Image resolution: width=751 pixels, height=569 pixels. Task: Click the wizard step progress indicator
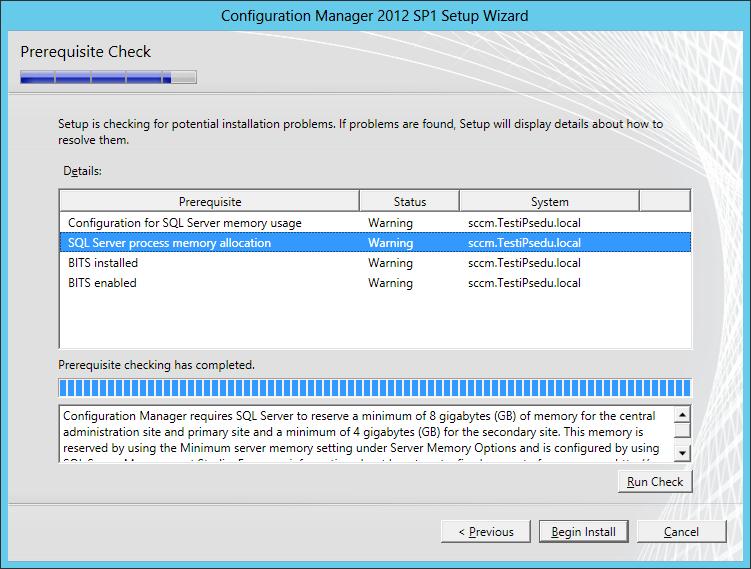click(108, 77)
